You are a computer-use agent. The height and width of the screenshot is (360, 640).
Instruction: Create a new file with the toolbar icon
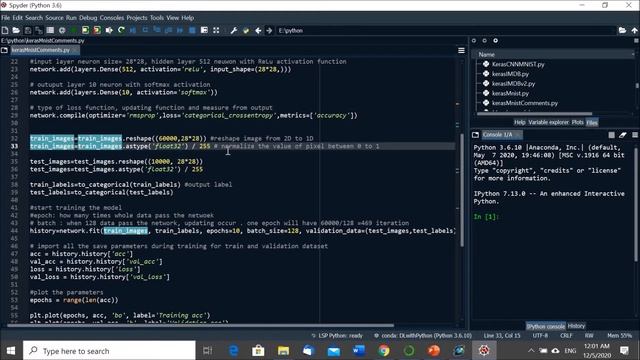coord(5,30)
